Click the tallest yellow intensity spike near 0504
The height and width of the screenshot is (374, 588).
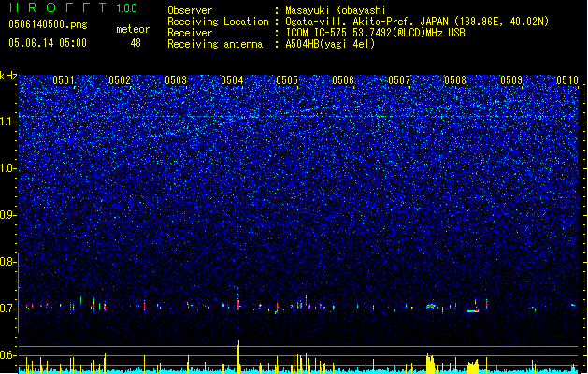(238, 356)
